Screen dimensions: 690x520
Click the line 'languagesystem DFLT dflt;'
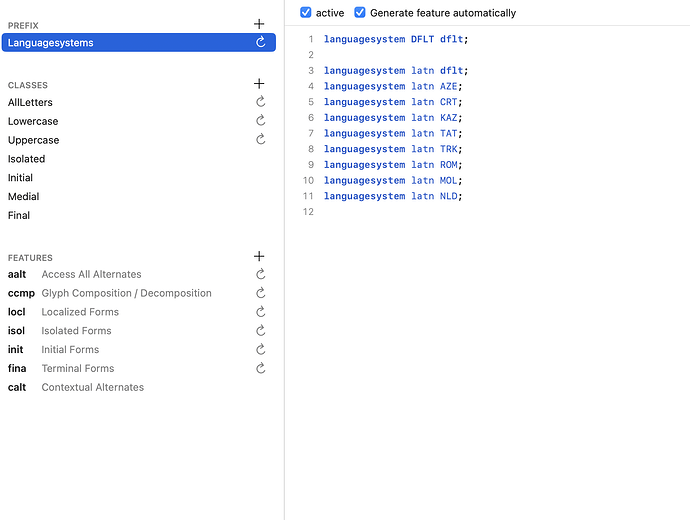coord(396,39)
